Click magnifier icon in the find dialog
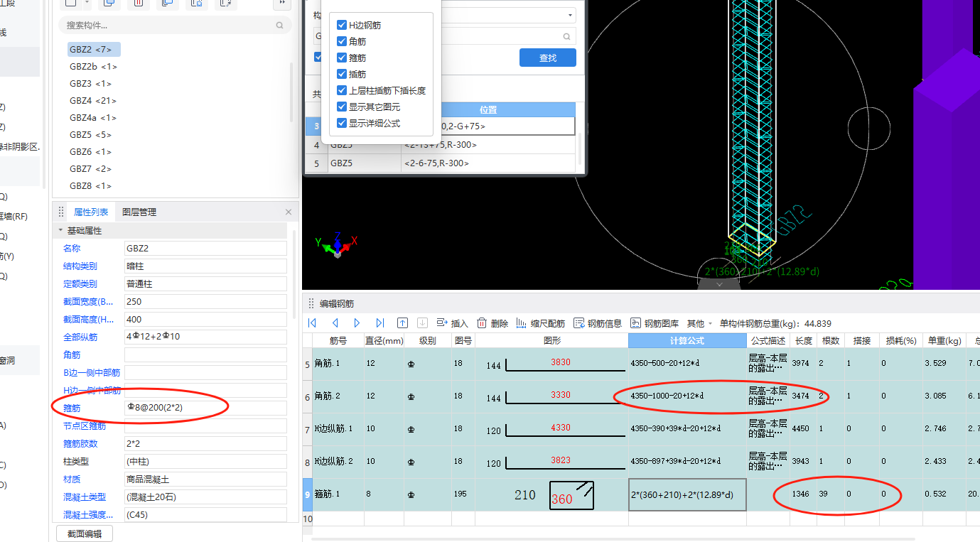980x542 pixels. click(x=567, y=36)
